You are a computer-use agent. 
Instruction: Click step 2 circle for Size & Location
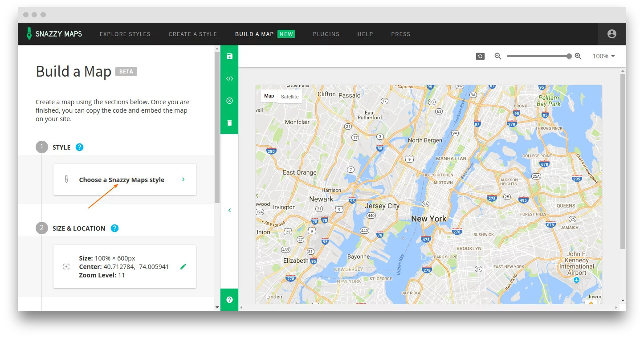[42, 228]
